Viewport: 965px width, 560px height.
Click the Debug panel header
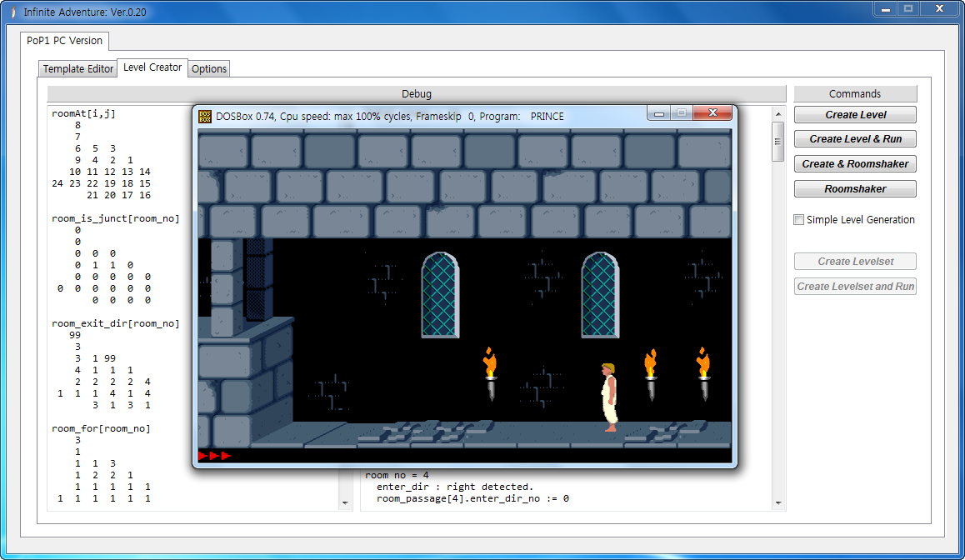417,93
